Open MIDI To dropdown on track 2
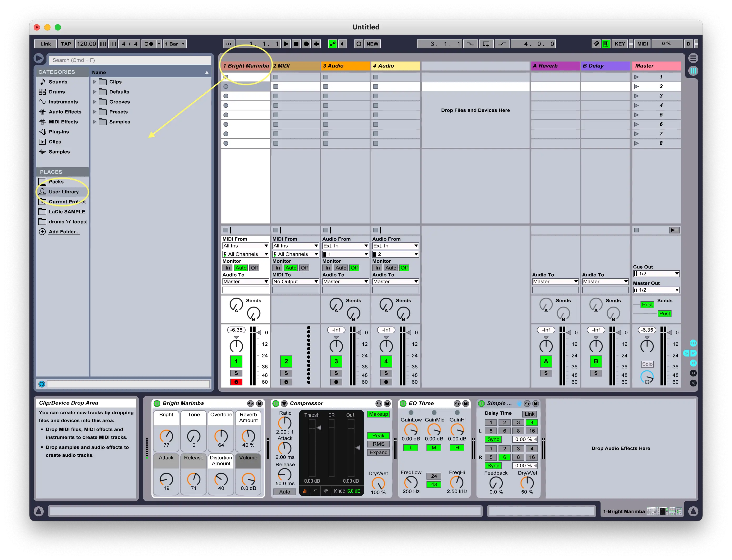This screenshot has height=560, width=732. [x=295, y=281]
